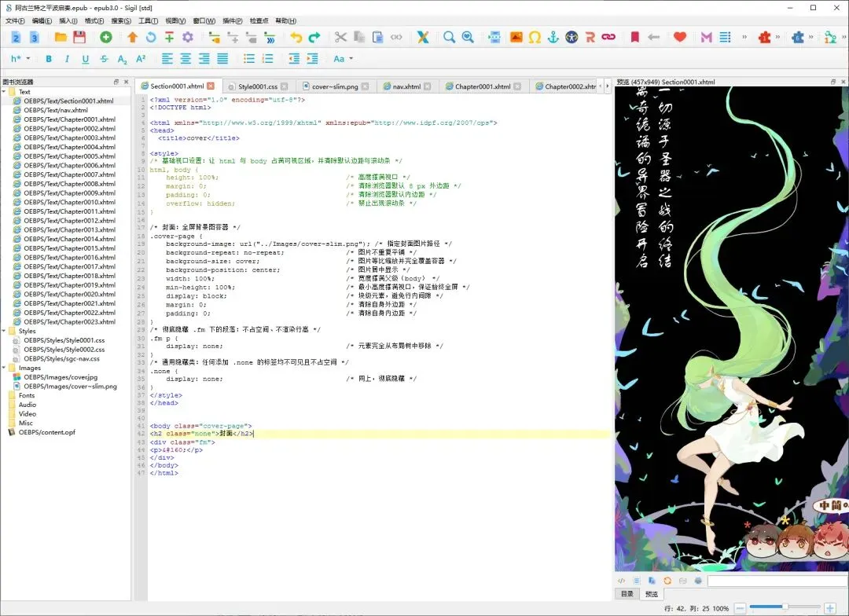The width and height of the screenshot is (849, 616).
Task: Open a file with the orange folder icon
Action: pos(61,37)
